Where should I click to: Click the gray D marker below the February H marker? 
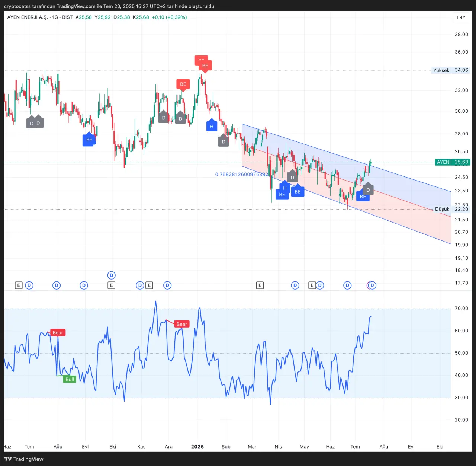coord(223,141)
